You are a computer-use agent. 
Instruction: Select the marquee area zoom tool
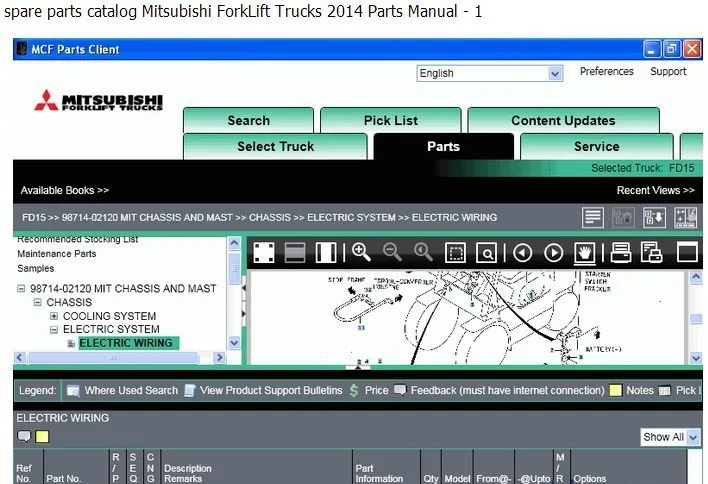coord(455,253)
